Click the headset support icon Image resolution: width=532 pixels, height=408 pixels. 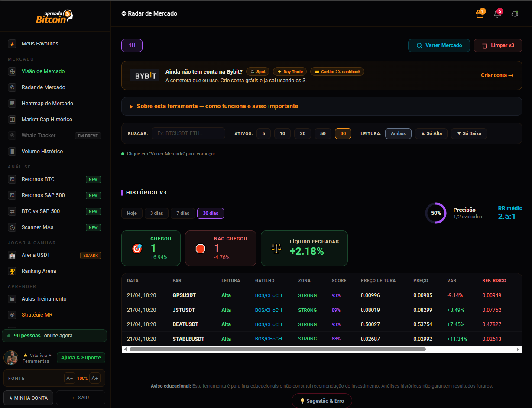(x=515, y=14)
